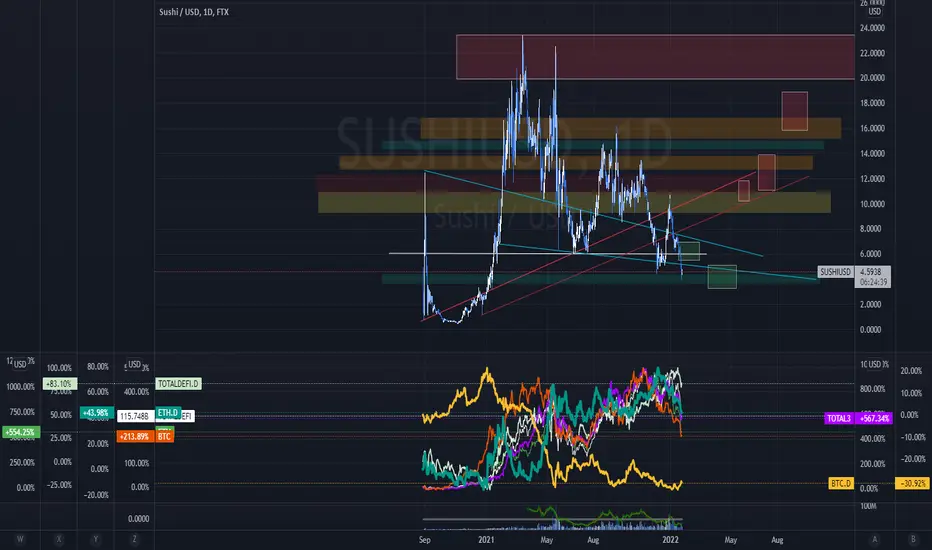This screenshot has width=932, height=550.
Task: Click the May label following 2021
Action: pos(547,540)
